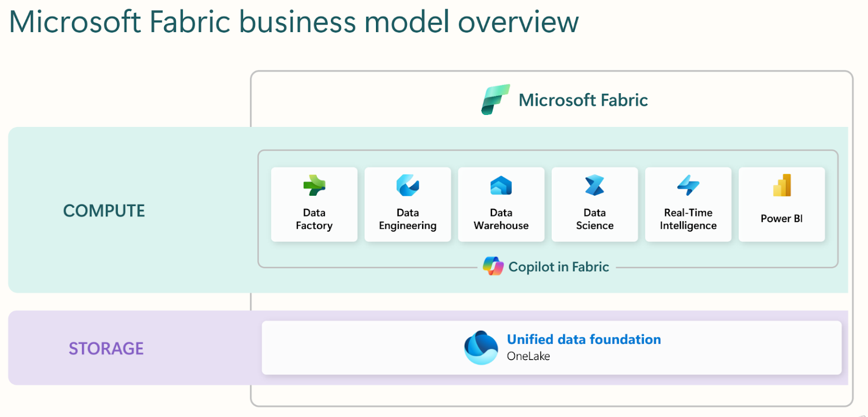This screenshot has width=868, height=417.
Task: Click the Real-Time Intelligence lightning icon
Action: click(x=688, y=185)
